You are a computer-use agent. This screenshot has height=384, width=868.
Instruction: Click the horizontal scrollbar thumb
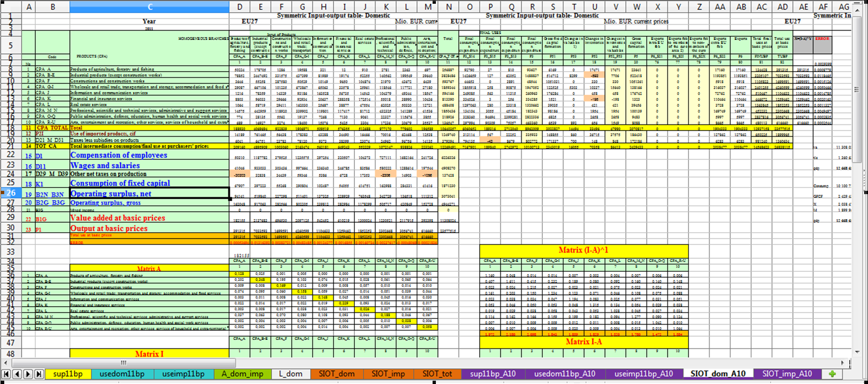click(123, 363)
